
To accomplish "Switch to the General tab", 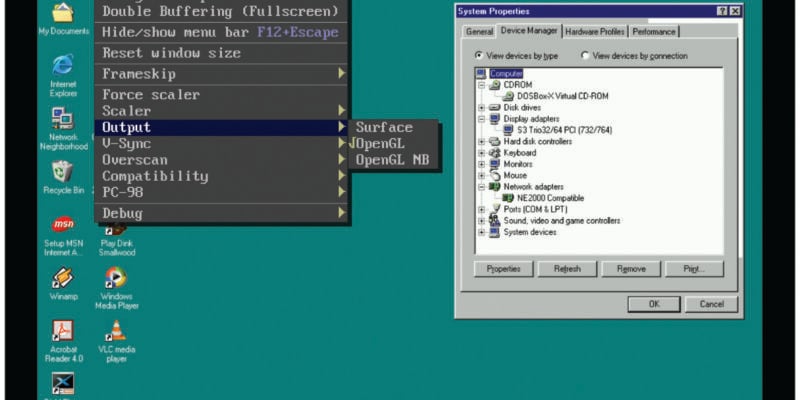I will click(479, 32).
